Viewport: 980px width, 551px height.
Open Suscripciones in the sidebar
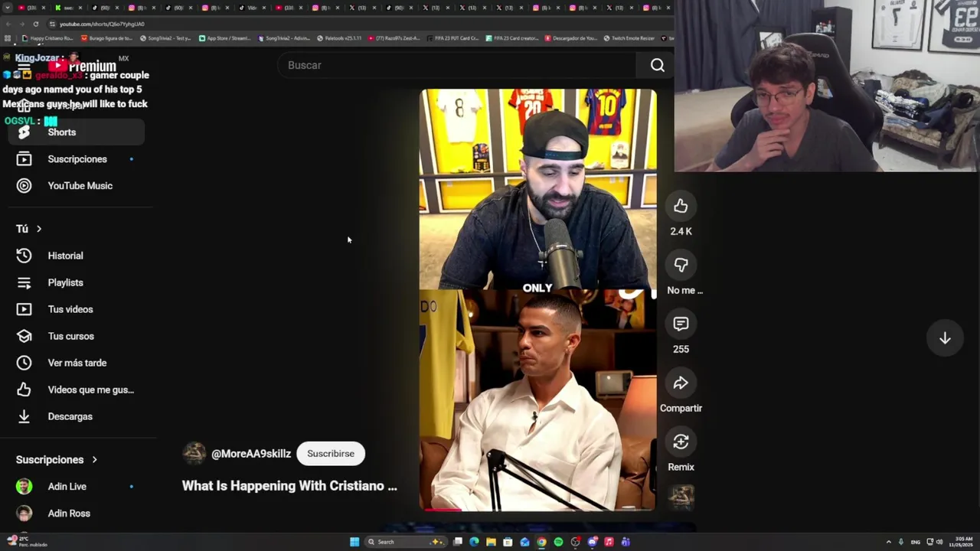click(77, 159)
